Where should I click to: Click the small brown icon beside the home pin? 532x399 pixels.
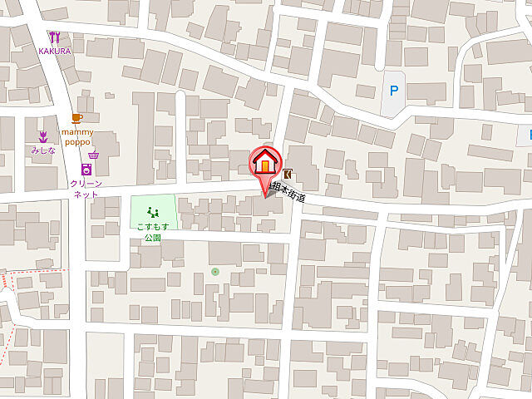[x=288, y=175]
